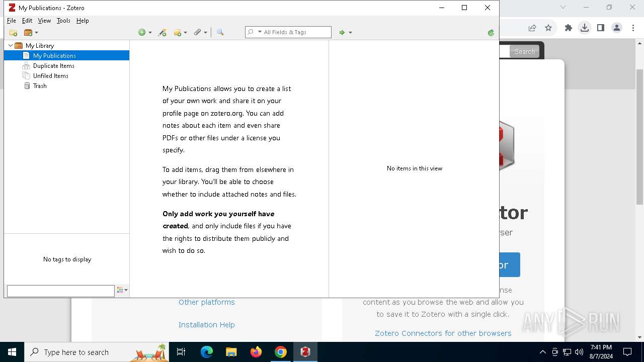The image size is (644, 362).
Task: Click Add Item by Identifier wand
Action: (x=162, y=32)
